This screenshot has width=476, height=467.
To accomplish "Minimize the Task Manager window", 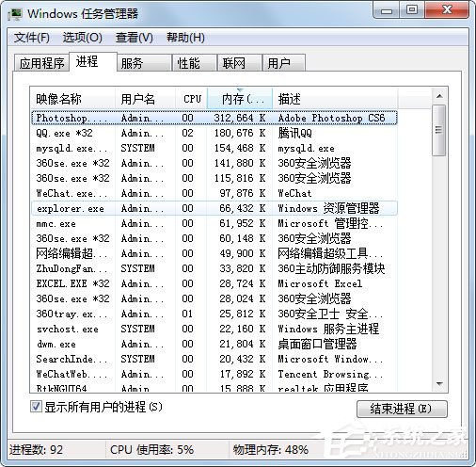I will 387,10.
